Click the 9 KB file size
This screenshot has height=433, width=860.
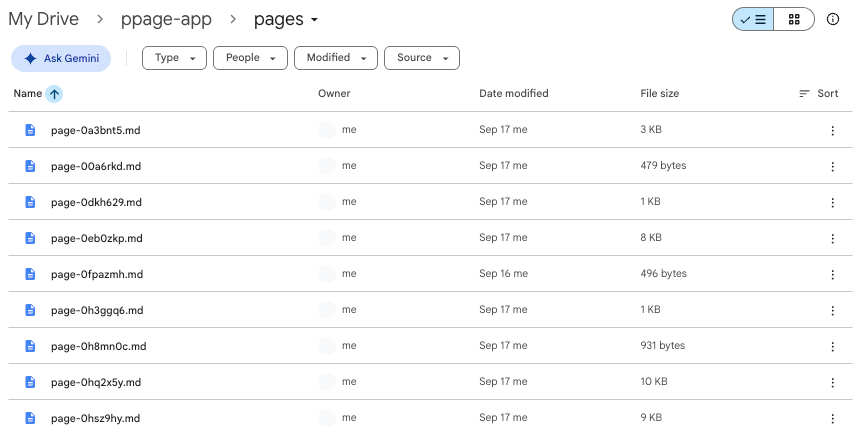pyautogui.click(x=651, y=418)
